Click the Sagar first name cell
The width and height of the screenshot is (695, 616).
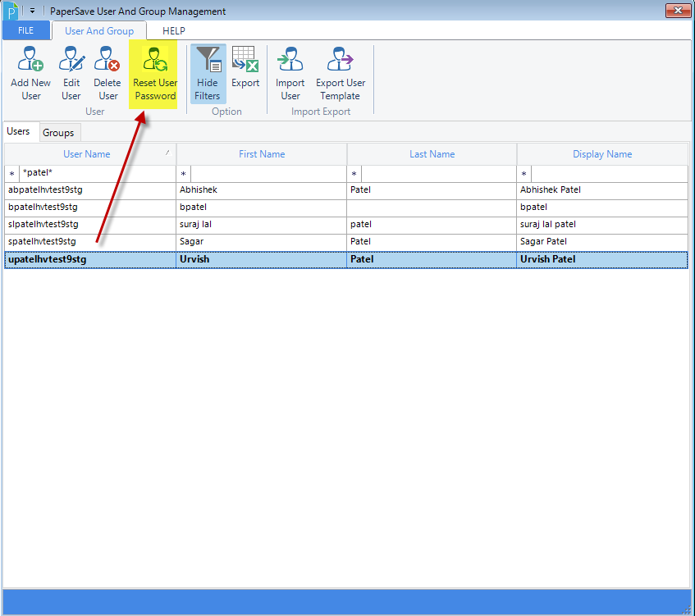point(262,243)
